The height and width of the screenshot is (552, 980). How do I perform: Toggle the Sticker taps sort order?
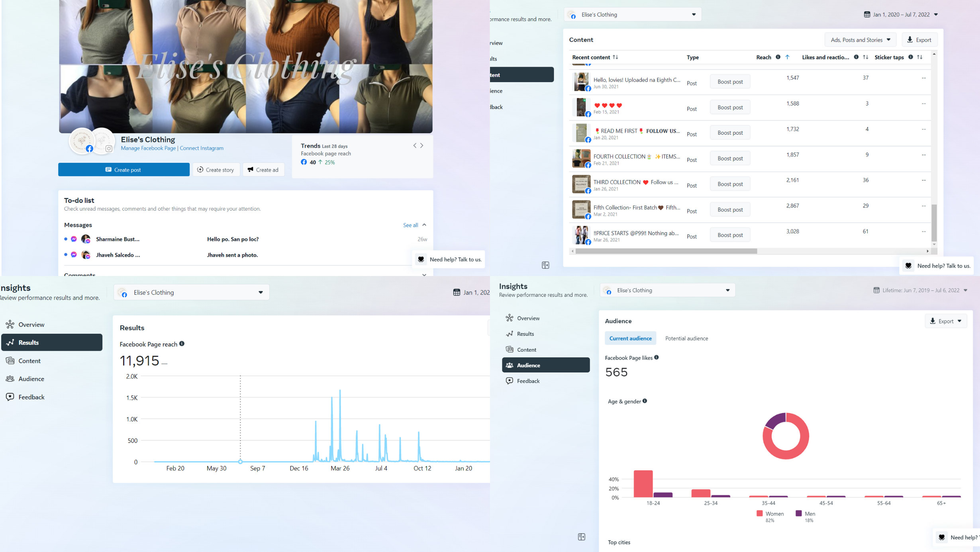(x=919, y=57)
